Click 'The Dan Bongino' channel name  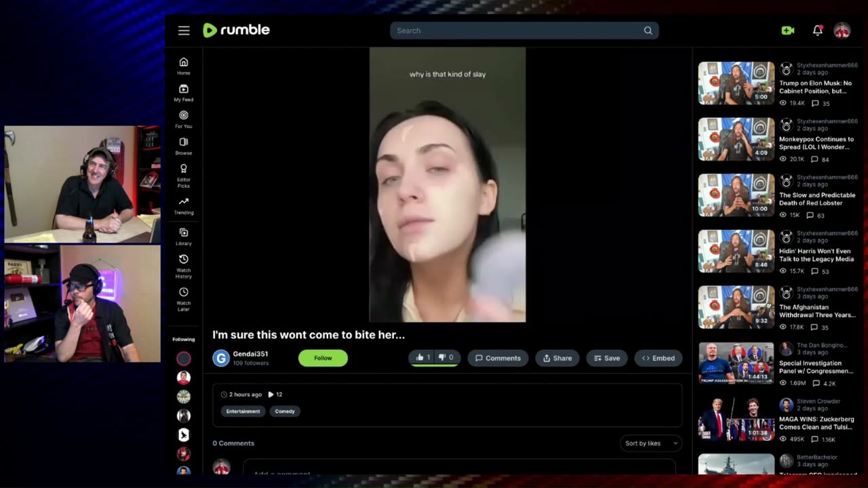823,346
